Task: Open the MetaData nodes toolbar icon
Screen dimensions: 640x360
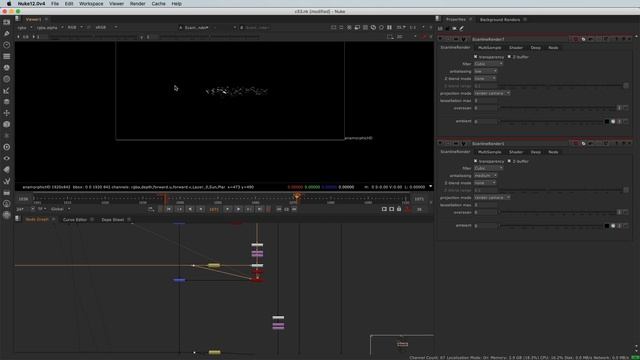Action: [x=7, y=170]
